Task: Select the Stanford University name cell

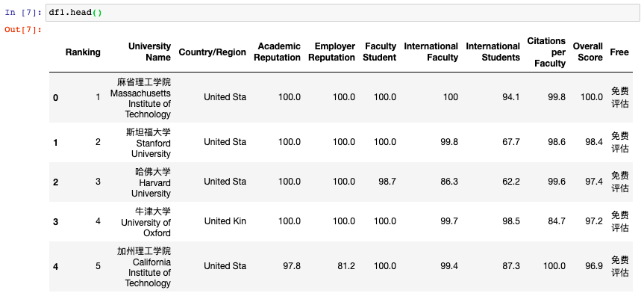Action: (x=149, y=143)
